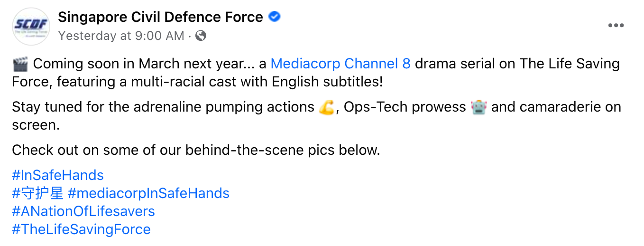
Task: Open the #TheLifeSavingForce hashtag
Action: 81,229
